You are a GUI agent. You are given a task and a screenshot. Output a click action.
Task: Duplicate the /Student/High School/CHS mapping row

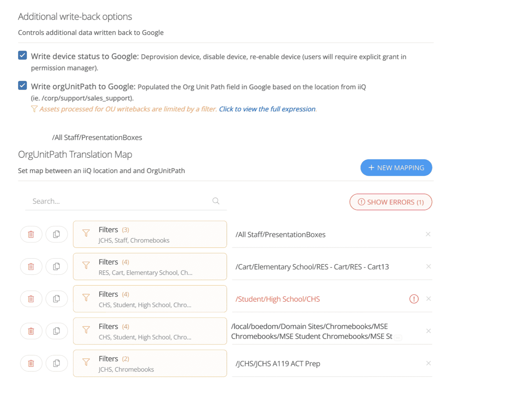[x=56, y=299]
